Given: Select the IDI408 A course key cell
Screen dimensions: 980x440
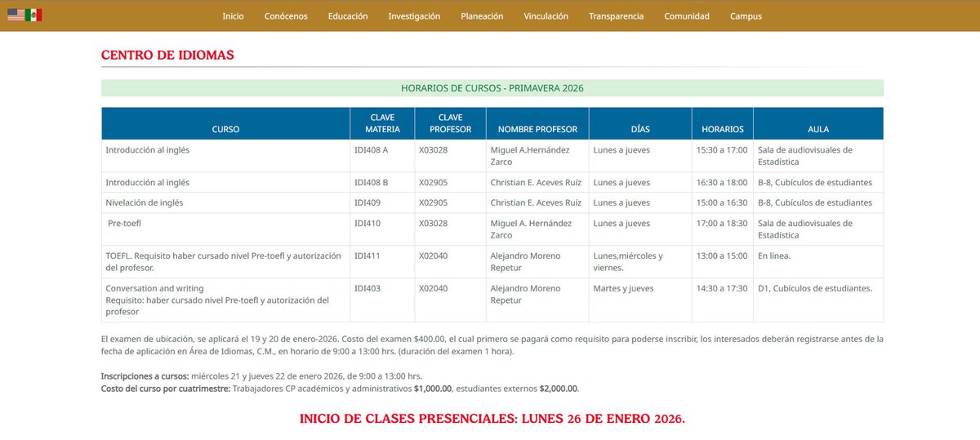Looking at the screenshot, I should pyautogui.click(x=382, y=156).
